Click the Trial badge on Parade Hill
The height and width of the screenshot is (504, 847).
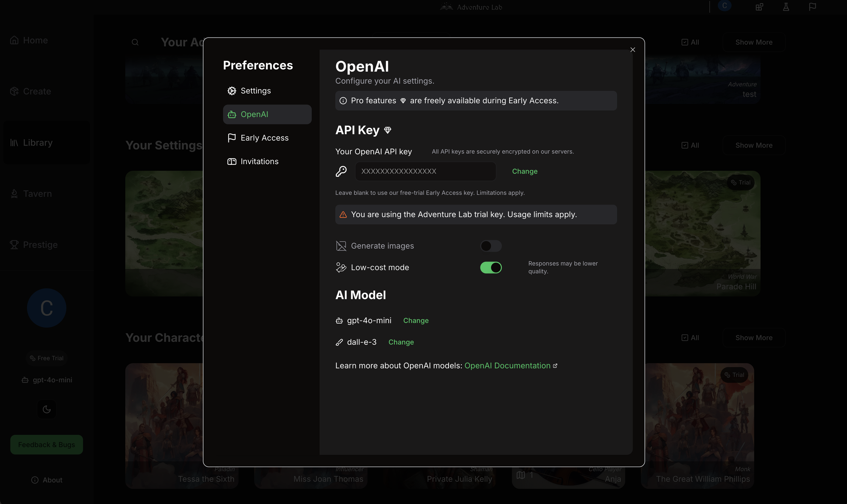point(741,182)
